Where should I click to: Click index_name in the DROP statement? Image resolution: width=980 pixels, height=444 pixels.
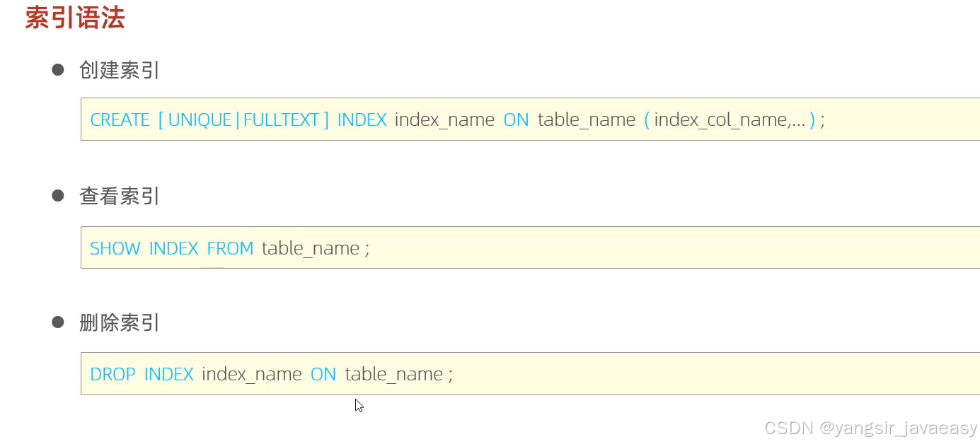[x=252, y=375]
